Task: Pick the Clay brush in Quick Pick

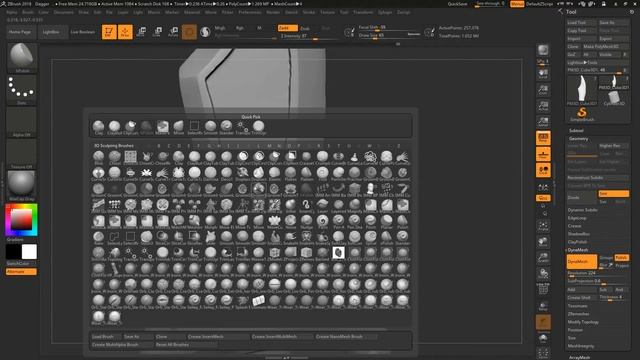Action: pos(98,127)
